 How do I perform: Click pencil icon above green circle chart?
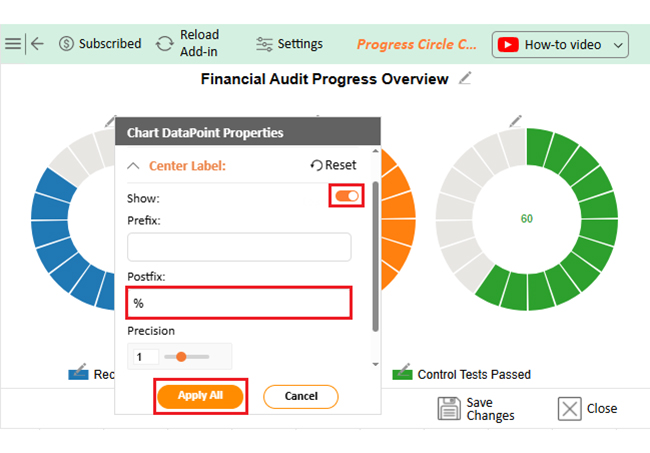click(515, 121)
